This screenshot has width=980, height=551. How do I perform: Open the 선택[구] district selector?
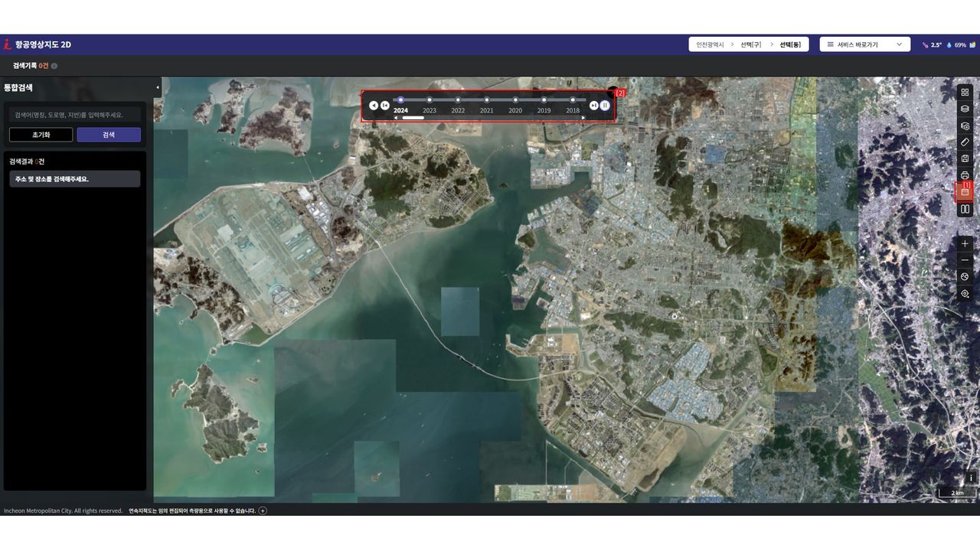click(x=750, y=44)
